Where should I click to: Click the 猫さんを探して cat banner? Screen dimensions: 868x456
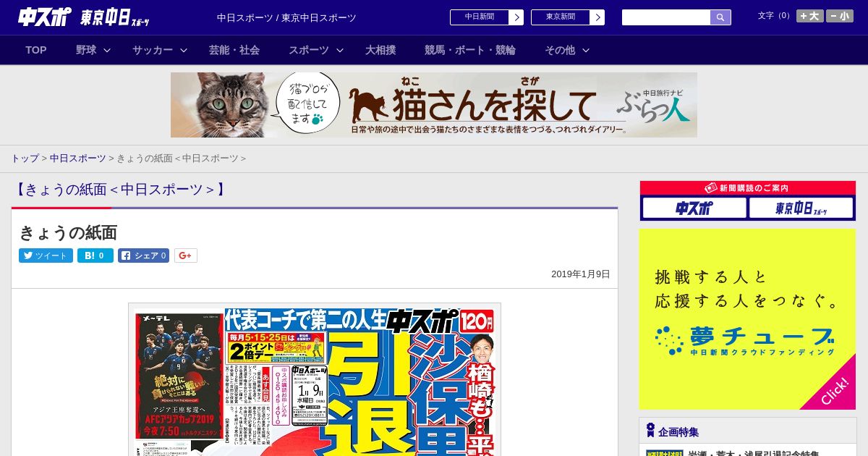(x=434, y=105)
